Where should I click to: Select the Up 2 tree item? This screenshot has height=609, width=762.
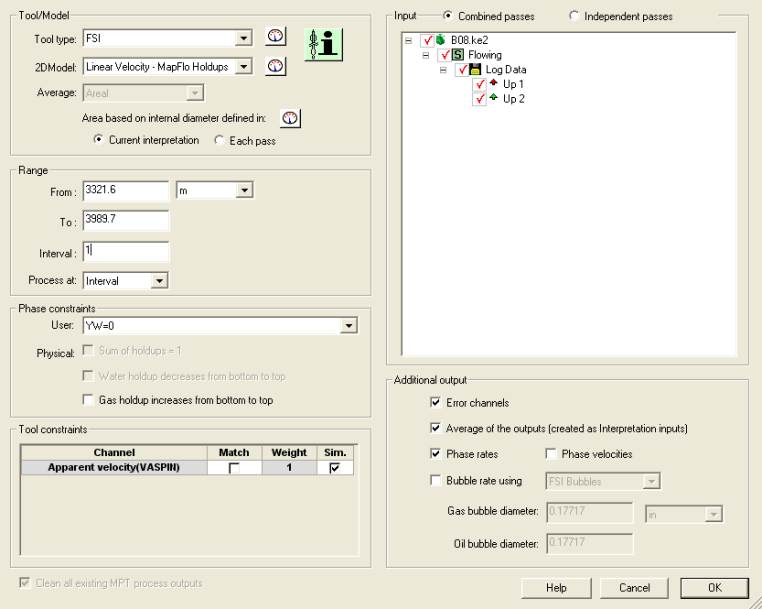(x=514, y=99)
